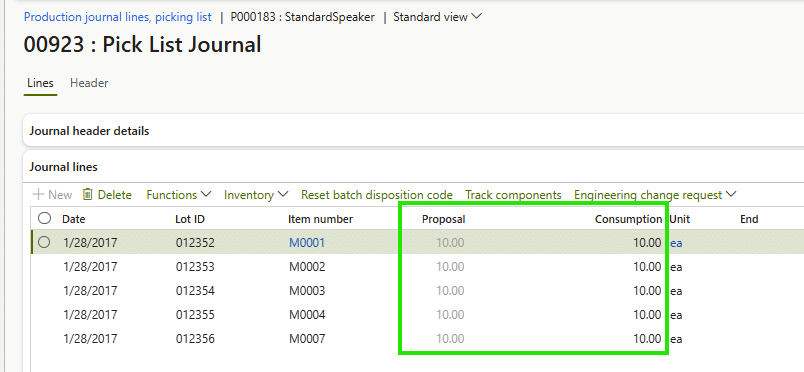The height and width of the screenshot is (372, 804).
Task: Collapse the Journal header details section
Action: pos(89,131)
